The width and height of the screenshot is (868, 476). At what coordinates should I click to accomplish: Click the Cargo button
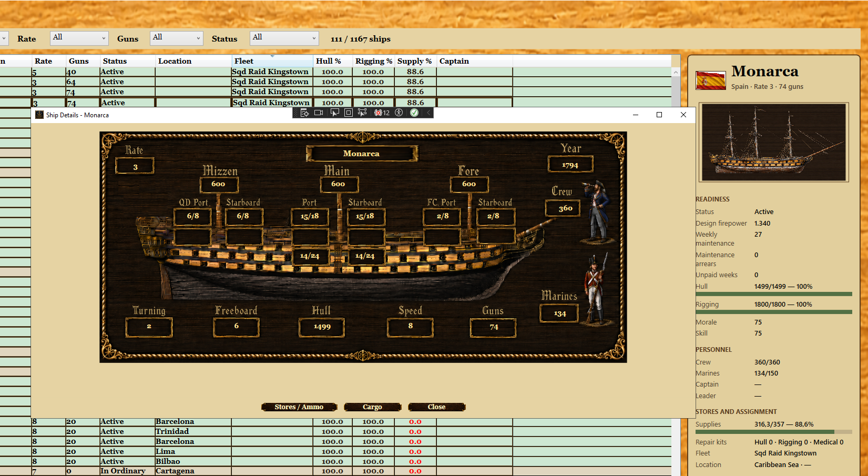coord(372,407)
